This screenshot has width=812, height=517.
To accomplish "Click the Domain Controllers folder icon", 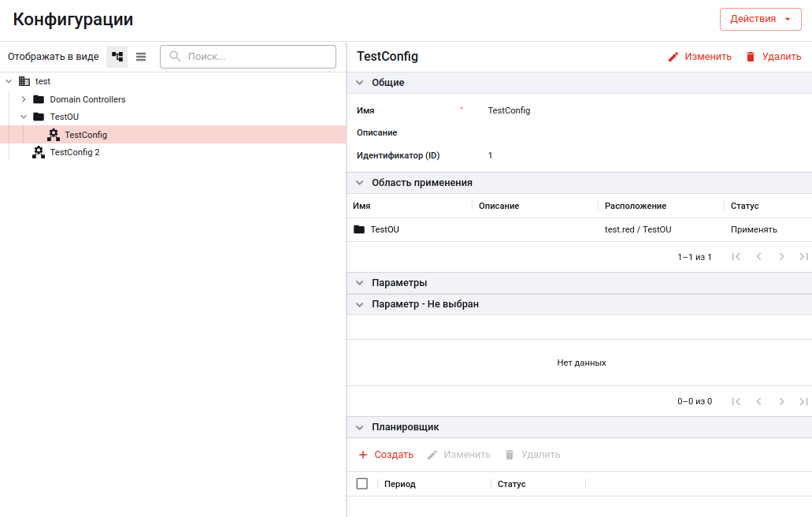I will tap(39, 99).
